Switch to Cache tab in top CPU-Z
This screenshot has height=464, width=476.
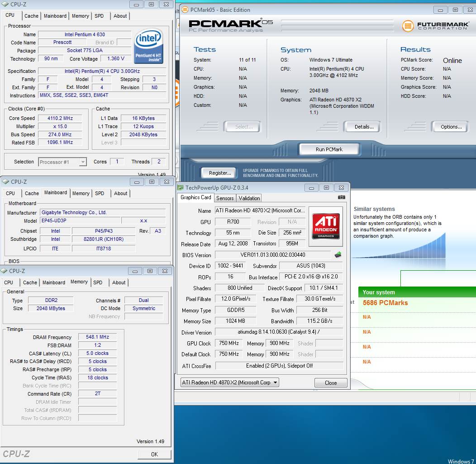(x=31, y=16)
